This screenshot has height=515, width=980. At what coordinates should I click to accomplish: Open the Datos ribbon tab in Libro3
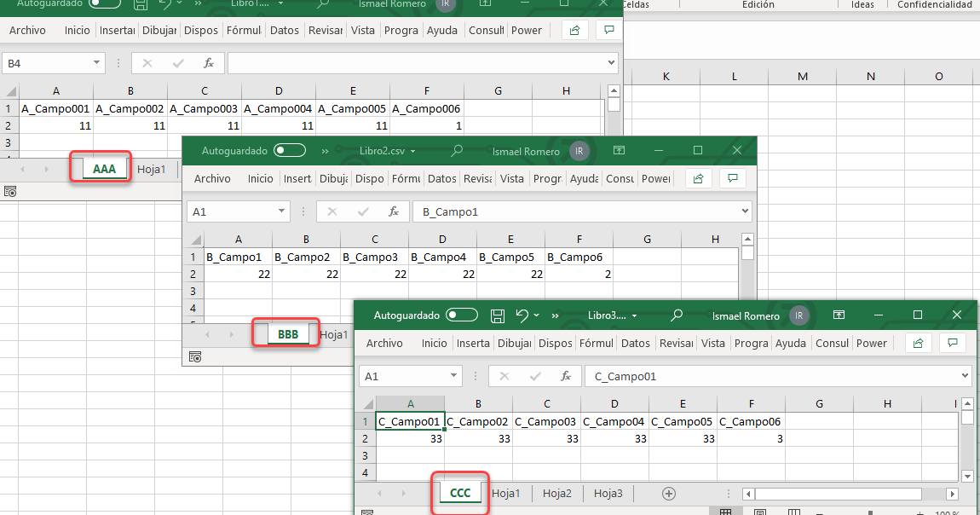(x=636, y=342)
